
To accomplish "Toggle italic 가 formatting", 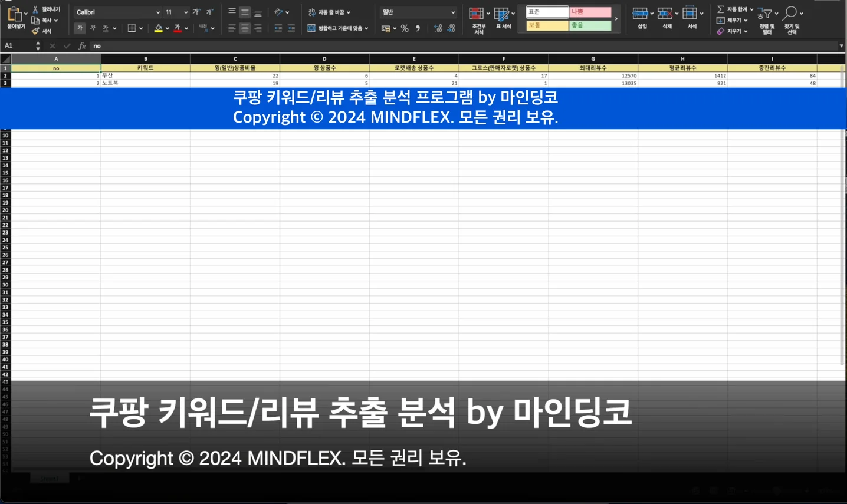I will tap(93, 28).
